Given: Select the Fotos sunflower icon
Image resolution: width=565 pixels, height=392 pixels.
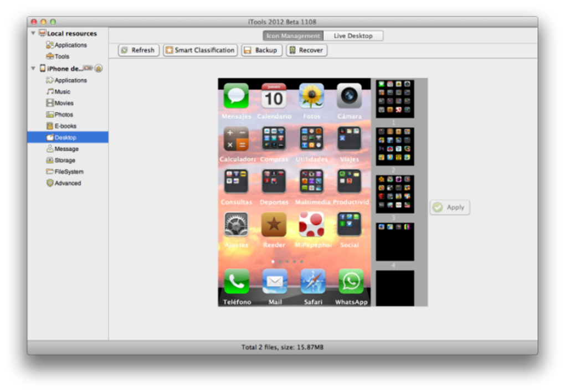Looking at the screenshot, I should [x=312, y=96].
